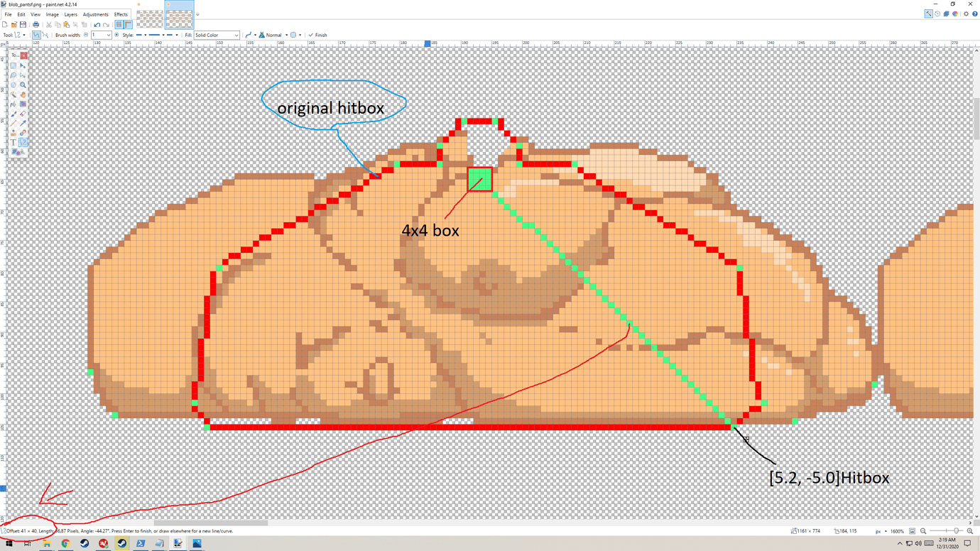
Task: Open the Effects menu
Action: [x=121, y=14]
